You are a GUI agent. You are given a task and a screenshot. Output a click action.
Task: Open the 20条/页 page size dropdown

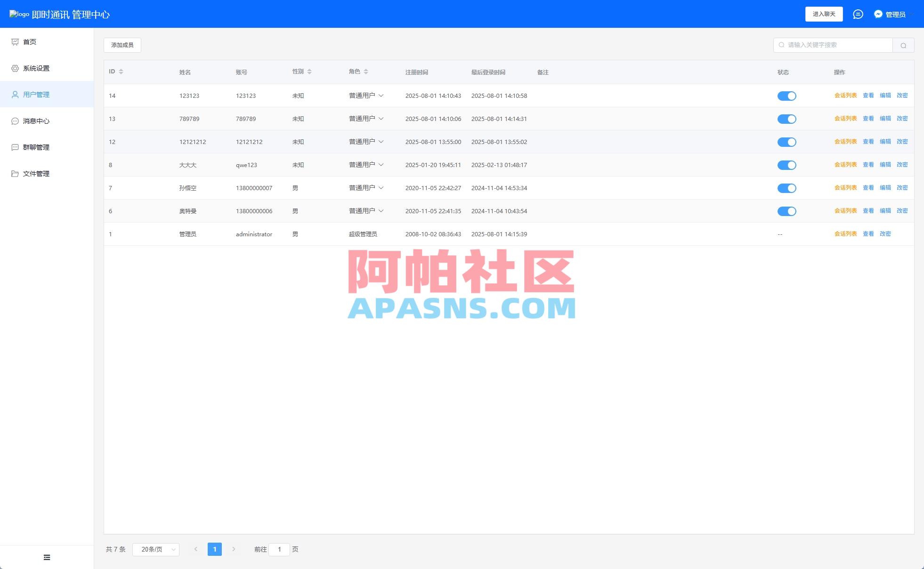(x=155, y=549)
